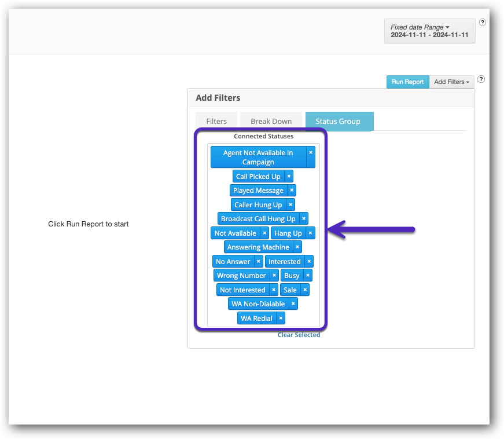Remove the Caller Hung Up tag
This screenshot has width=504, height=439.
pyautogui.click(x=290, y=204)
